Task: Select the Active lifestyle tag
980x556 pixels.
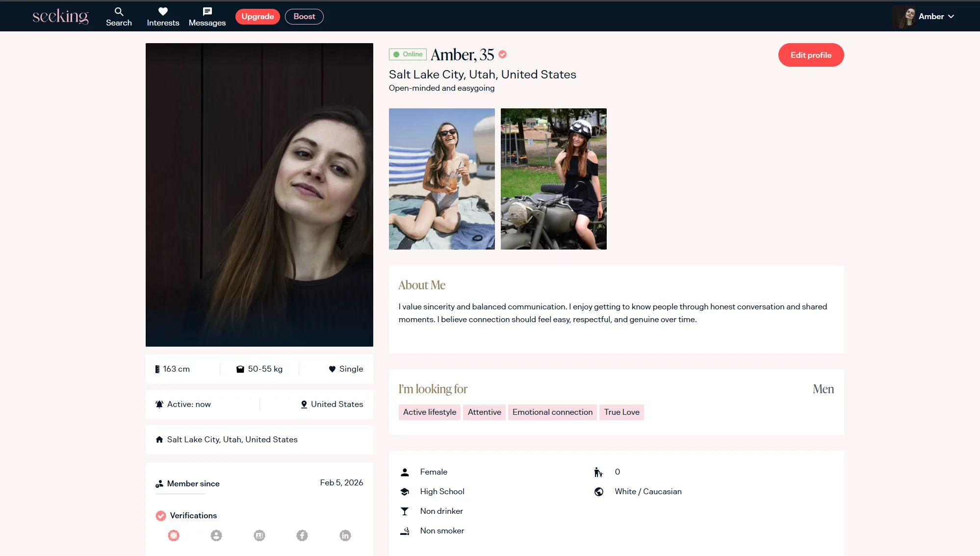Action: [429, 412]
